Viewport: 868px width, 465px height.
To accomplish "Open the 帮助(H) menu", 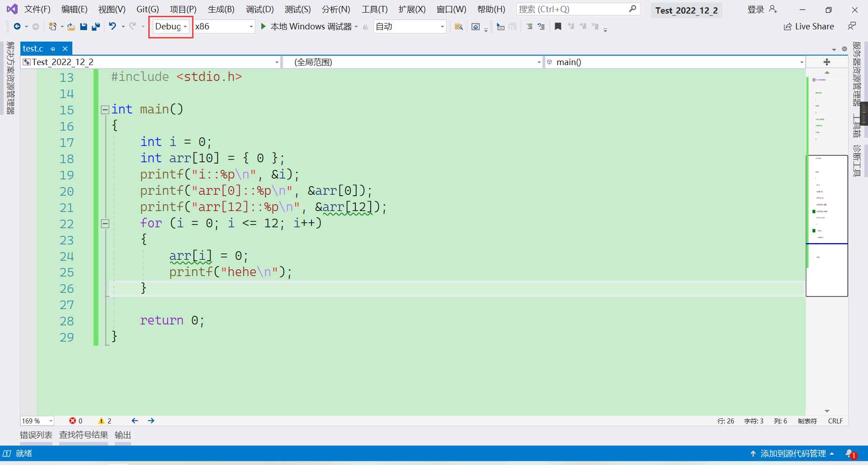I will coord(491,9).
